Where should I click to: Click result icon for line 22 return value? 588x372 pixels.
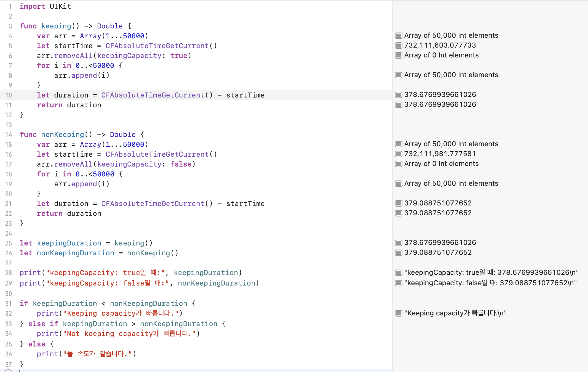pos(399,213)
